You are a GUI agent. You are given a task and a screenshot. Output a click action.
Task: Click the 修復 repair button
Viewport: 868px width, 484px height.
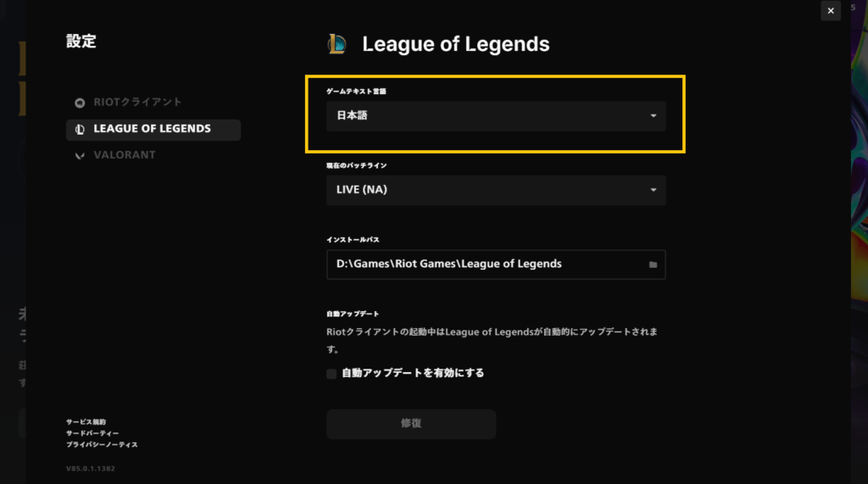tap(411, 424)
